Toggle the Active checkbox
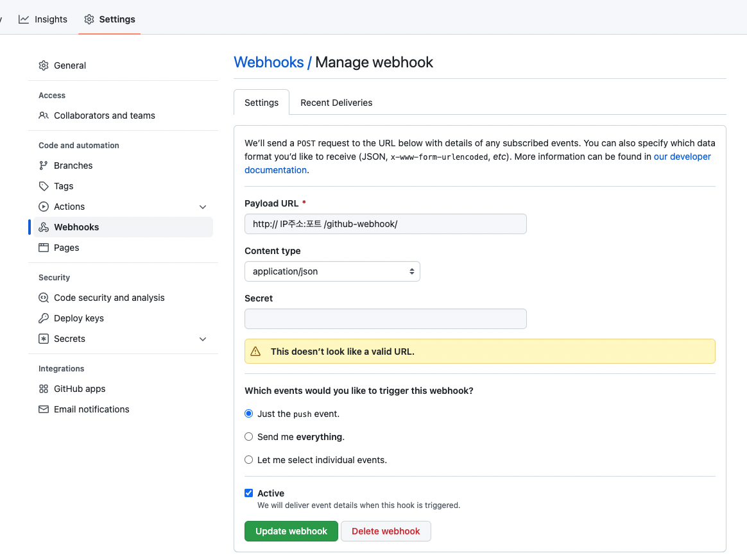This screenshot has width=747, height=560. [x=249, y=493]
